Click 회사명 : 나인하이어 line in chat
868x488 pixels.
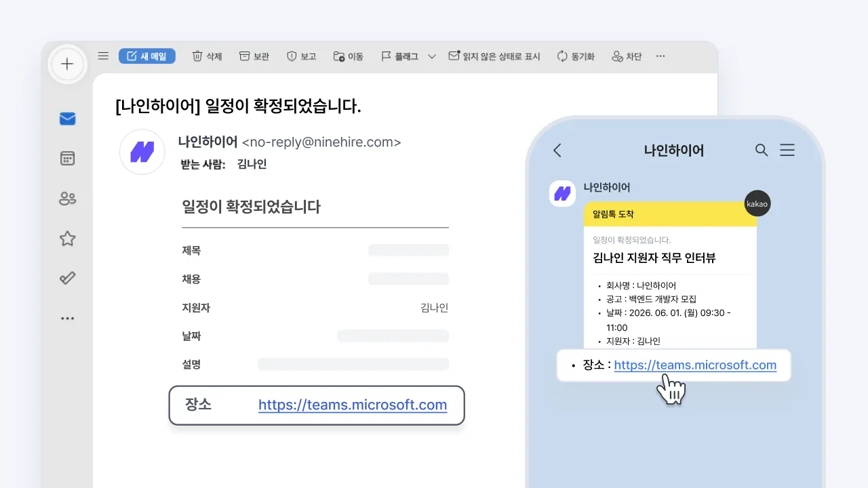coord(641,285)
